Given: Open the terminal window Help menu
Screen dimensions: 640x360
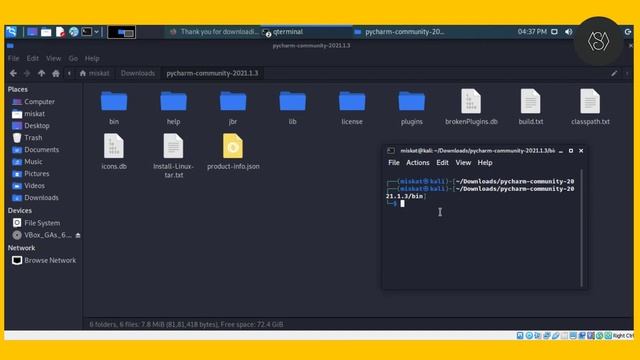Looking at the screenshot, I should click(485, 162).
